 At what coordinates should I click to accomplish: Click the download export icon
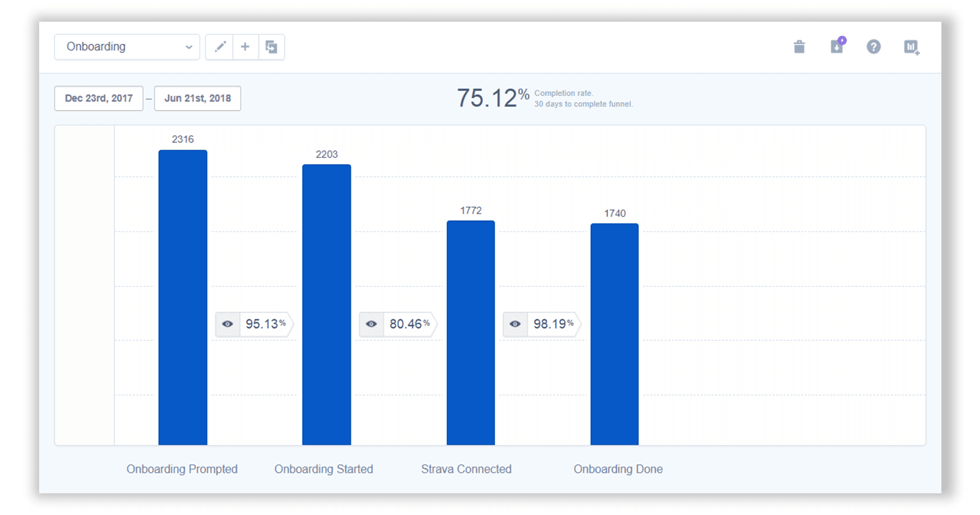(x=837, y=47)
